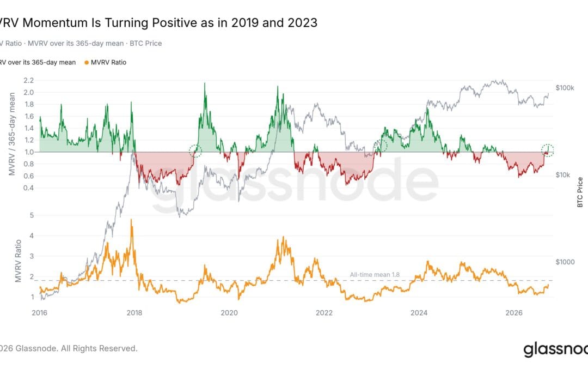Click the 2023 dotted green circle marker

coord(380,147)
